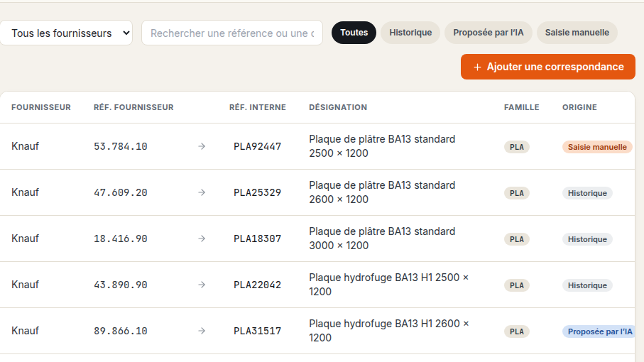Image resolution: width=644 pixels, height=362 pixels.
Task: Select supplier reference 47.609.20
Action: click(x=120, y=192)
